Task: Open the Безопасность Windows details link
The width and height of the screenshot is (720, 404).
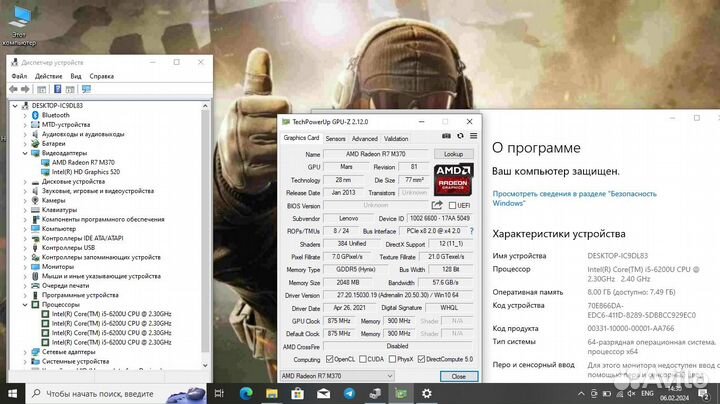Action: (x=574, y=198)
